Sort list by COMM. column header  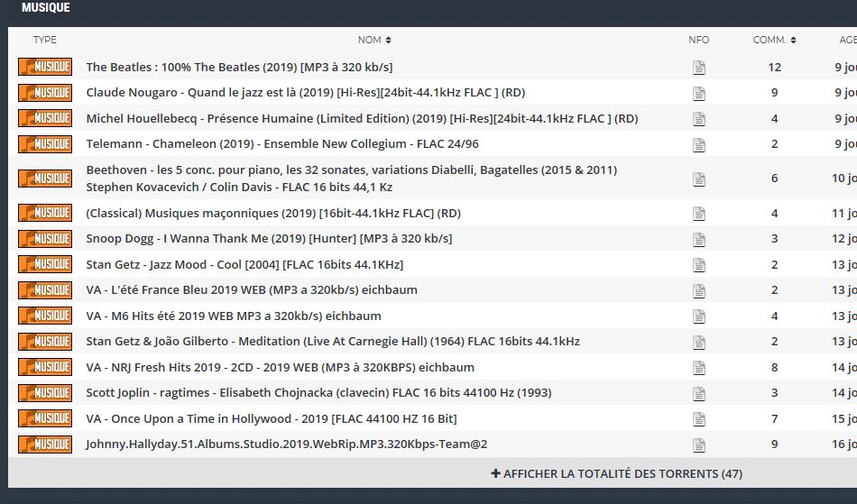774,40
